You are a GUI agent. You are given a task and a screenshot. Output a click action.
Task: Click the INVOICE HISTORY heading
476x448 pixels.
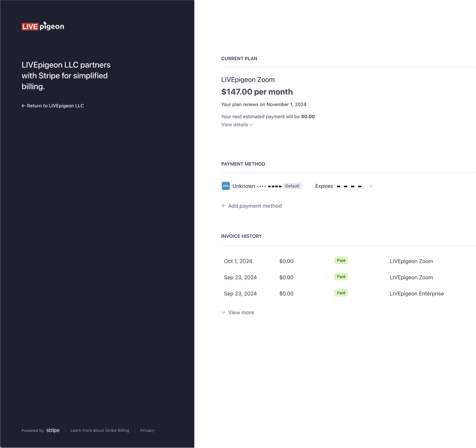(241, 236)
